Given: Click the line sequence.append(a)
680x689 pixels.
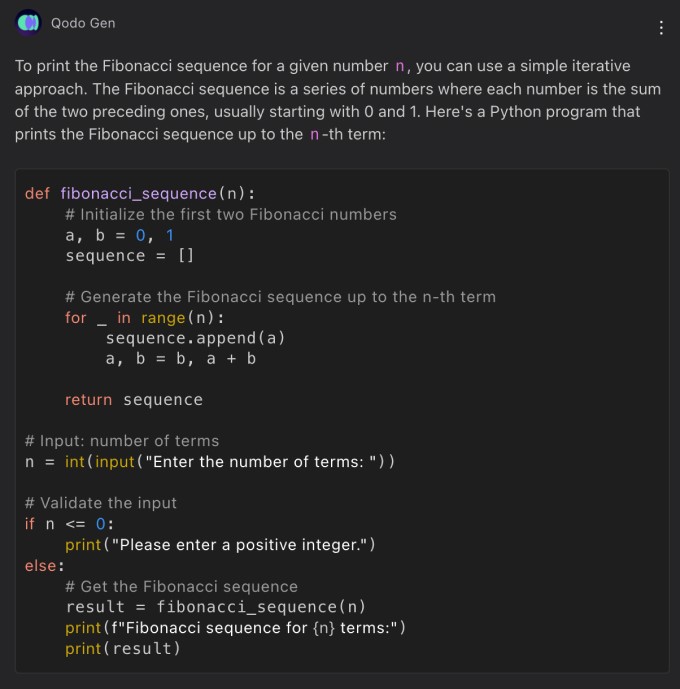Looking at the screenshot, I should pos(195,338).
